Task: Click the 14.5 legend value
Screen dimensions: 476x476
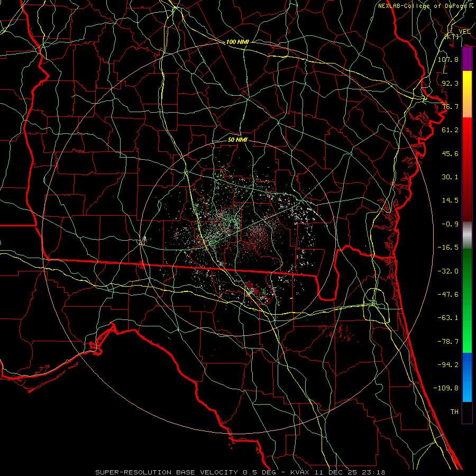Action: coord(450,200)
